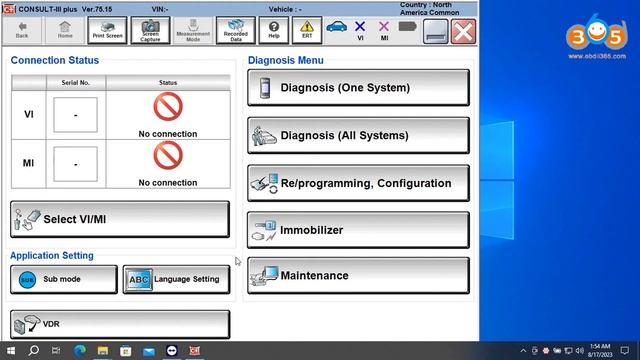Open Re/programming, Configuration
Screen dimensions: 640x360
pos(358,183)
